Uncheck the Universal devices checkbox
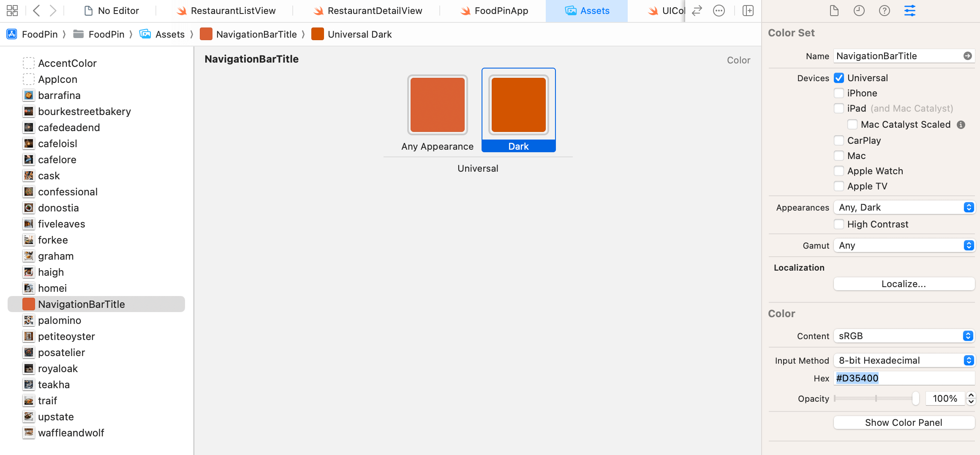Image resolution: width=980 pixels, height=455 pixels. [x=839, y=78]
